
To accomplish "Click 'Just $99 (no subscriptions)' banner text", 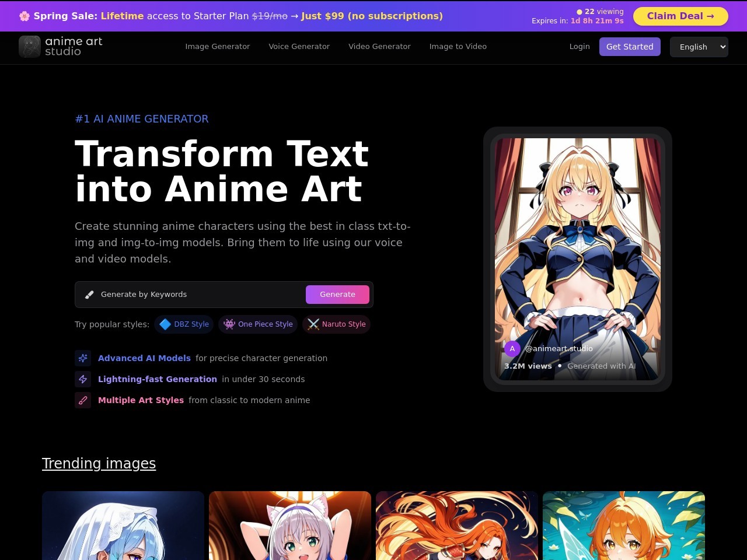I will click(x=372, y=16).
